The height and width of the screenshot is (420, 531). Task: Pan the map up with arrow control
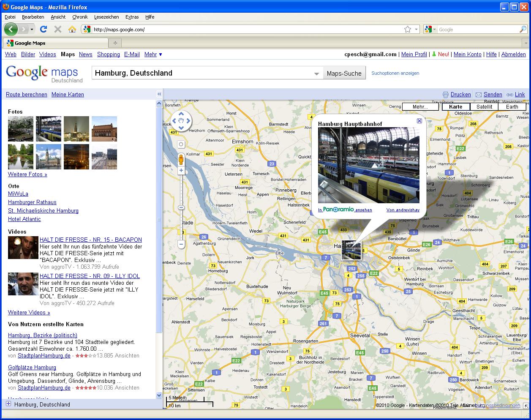[x=181, y=114]
